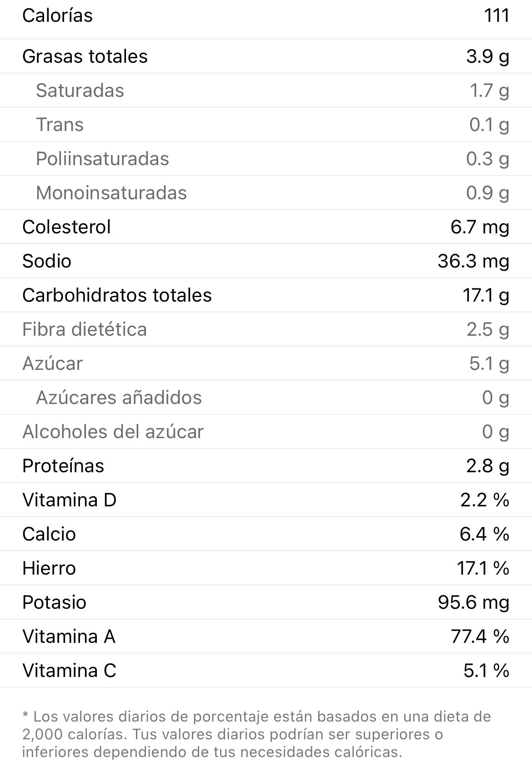
Task: Select the Calcio 6.4 % value
Action: (x=484, y=534)
